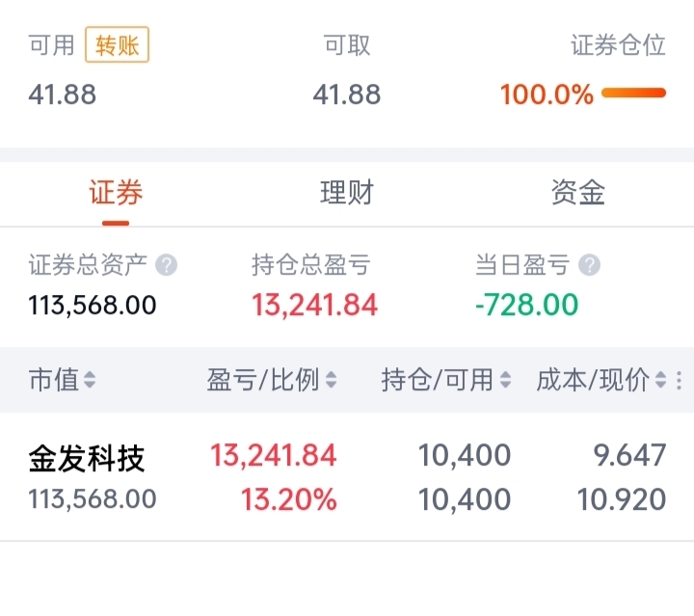Sort holdings by 成本/现价 column
Screen dimensions: 694x616
[x=601, y=380]
